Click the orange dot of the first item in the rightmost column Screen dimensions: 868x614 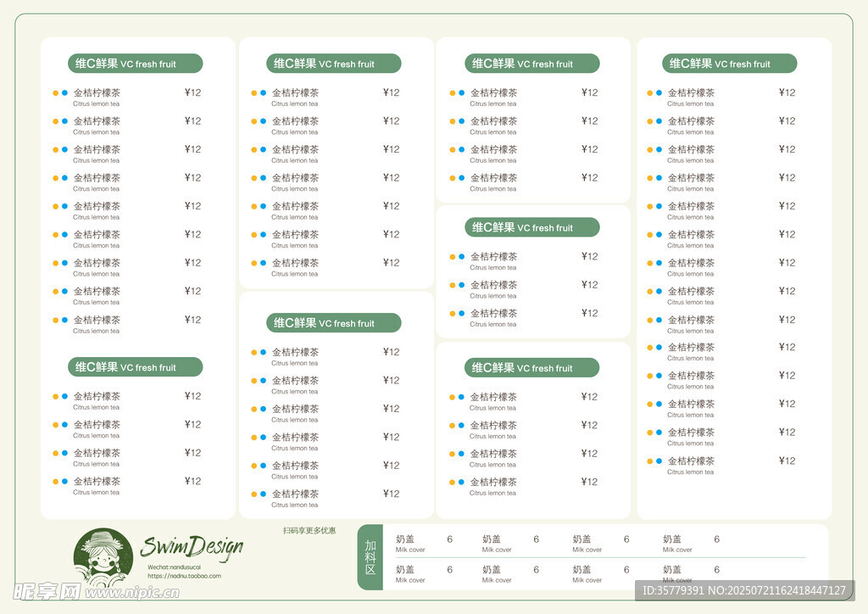coord(650,93)
